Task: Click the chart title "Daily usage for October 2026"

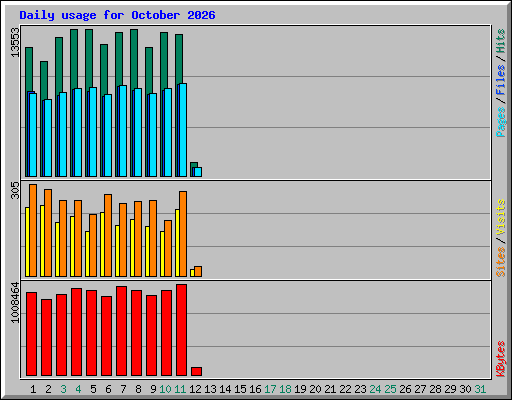Action: [x=117, y=15]
